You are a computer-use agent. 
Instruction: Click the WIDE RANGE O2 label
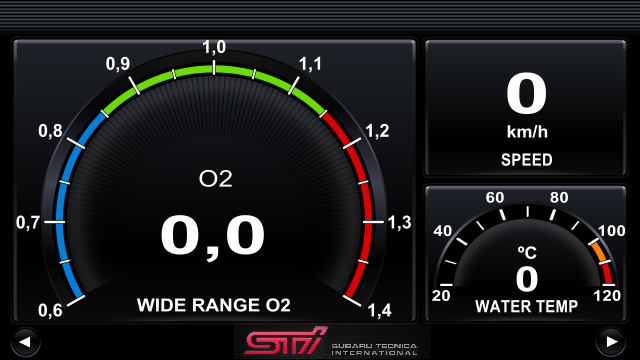pyautogui.click(x=213, y=305)
